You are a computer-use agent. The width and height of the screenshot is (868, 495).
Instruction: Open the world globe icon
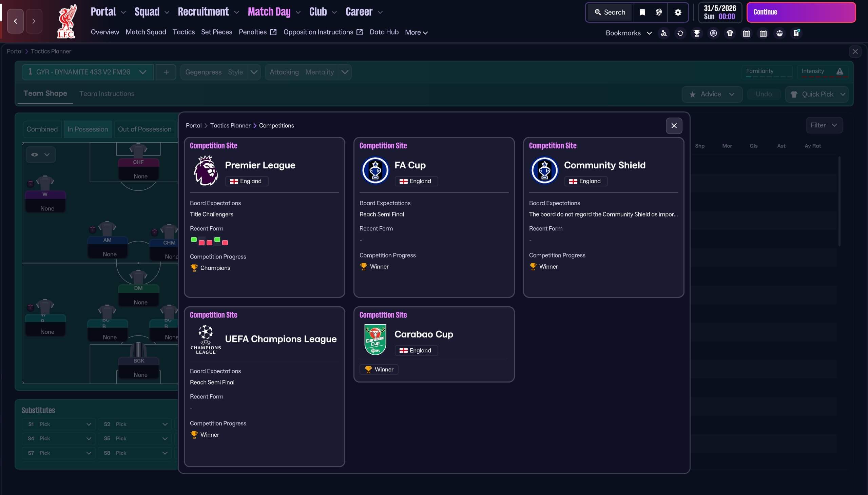point(659,12)
